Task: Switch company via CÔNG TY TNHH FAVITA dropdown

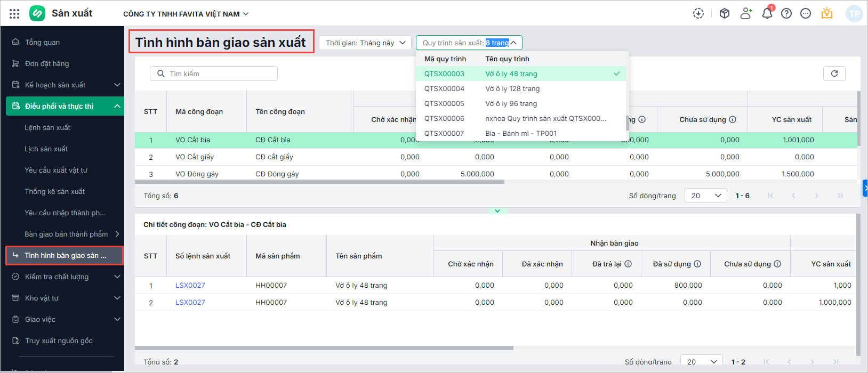Action: [x=186, y=14]
